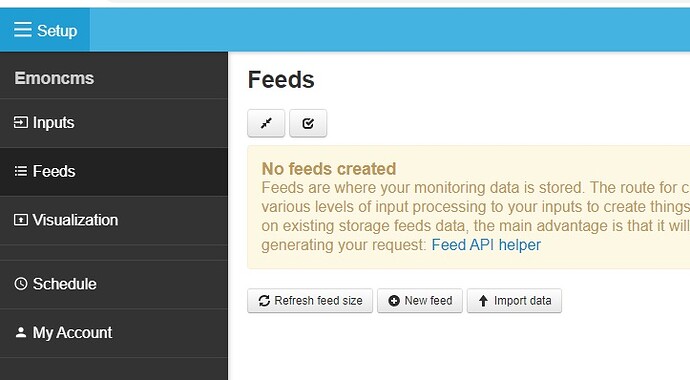Viewport: 690px width, 380px height.
Task: Create a feed with New feed button
Action: click(x=420, y=301)
